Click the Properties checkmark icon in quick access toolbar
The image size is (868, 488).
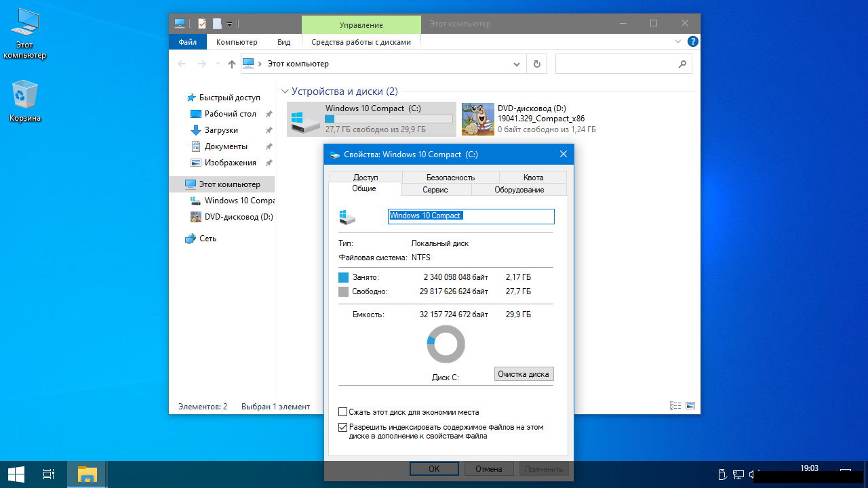201,24
